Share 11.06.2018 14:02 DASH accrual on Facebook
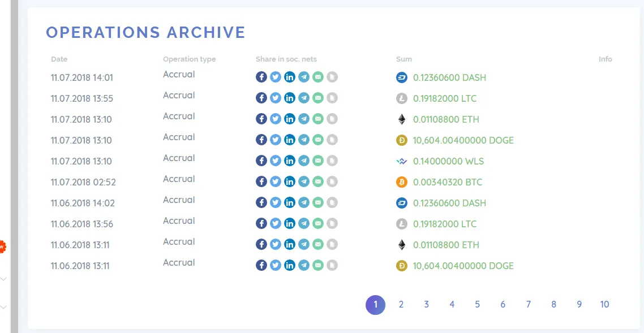644x333 pixels. [261, 202]
